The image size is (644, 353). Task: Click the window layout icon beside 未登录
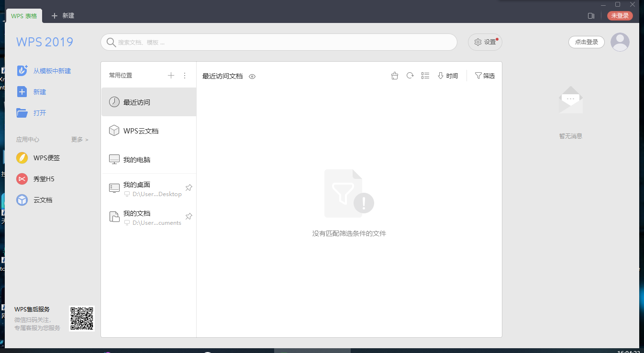[591, 16]
